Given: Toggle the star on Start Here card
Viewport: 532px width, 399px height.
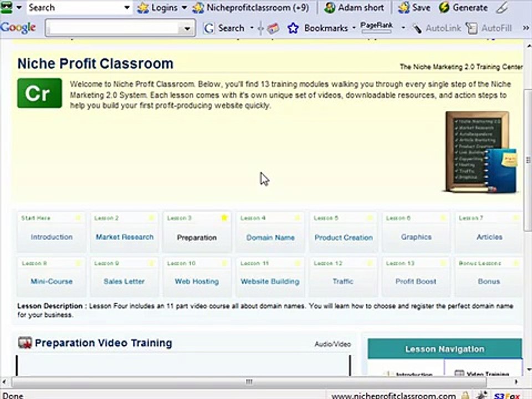Looking at the screenshot, I should [x=78, y=218].
